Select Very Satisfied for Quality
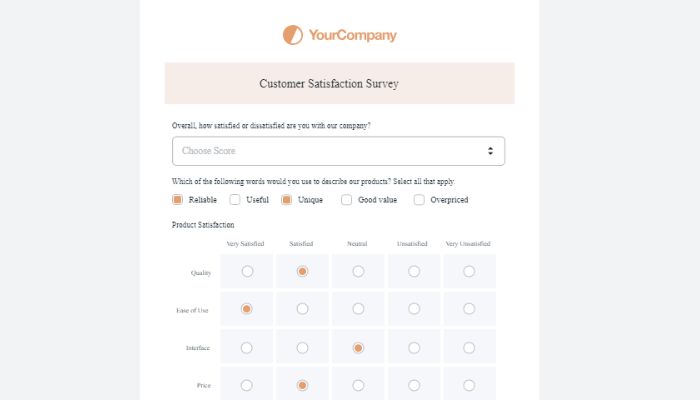Screen dimensions: 700x400 coord(247,271)
